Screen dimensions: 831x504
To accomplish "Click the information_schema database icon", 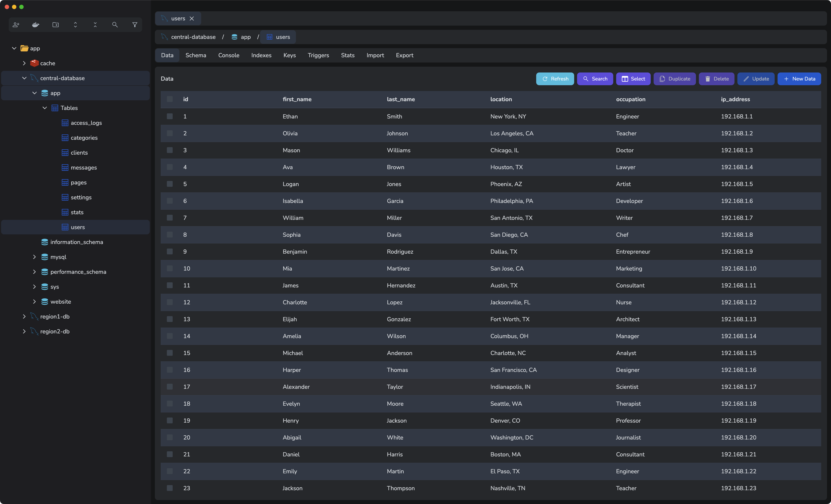I will [45, 242].
